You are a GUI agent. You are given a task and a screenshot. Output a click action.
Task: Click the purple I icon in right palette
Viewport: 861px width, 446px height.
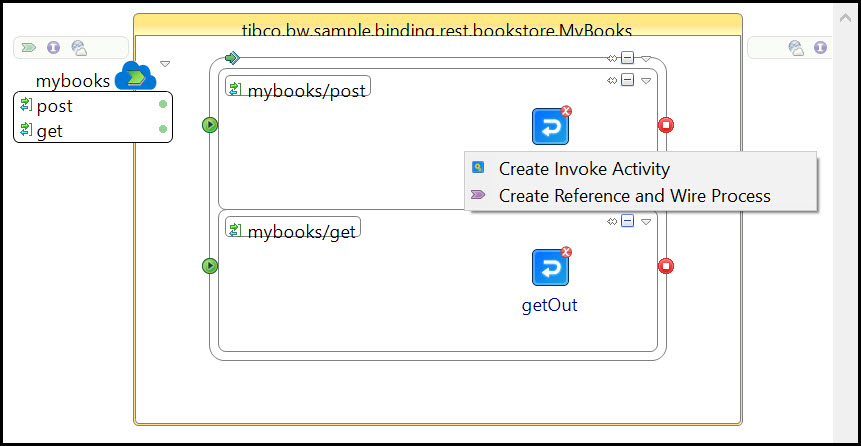point(820,48)
